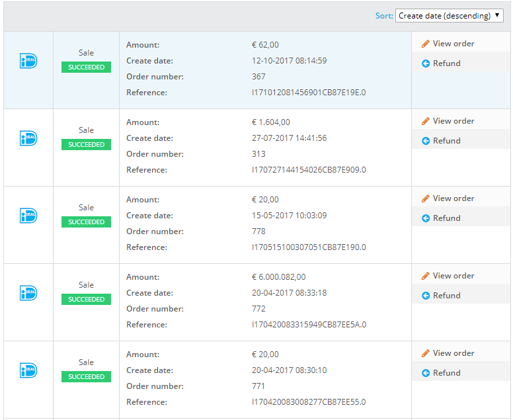Image resolution: width=513 pixels, height=420 pixels.
Task: Refund order number 778
Action: point(446,218)
